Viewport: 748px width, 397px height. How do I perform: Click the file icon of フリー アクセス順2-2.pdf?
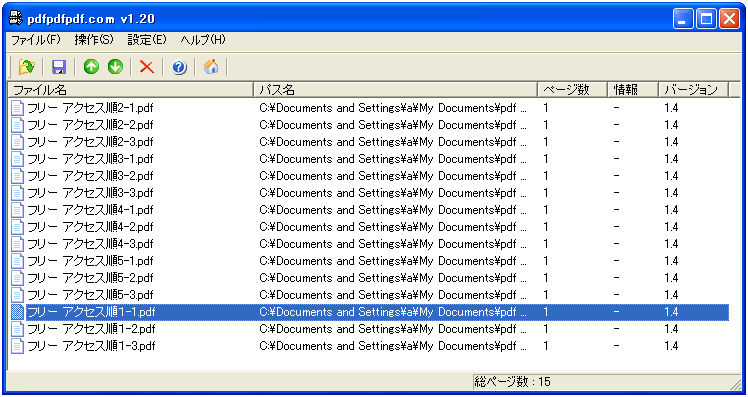[17, 125]
